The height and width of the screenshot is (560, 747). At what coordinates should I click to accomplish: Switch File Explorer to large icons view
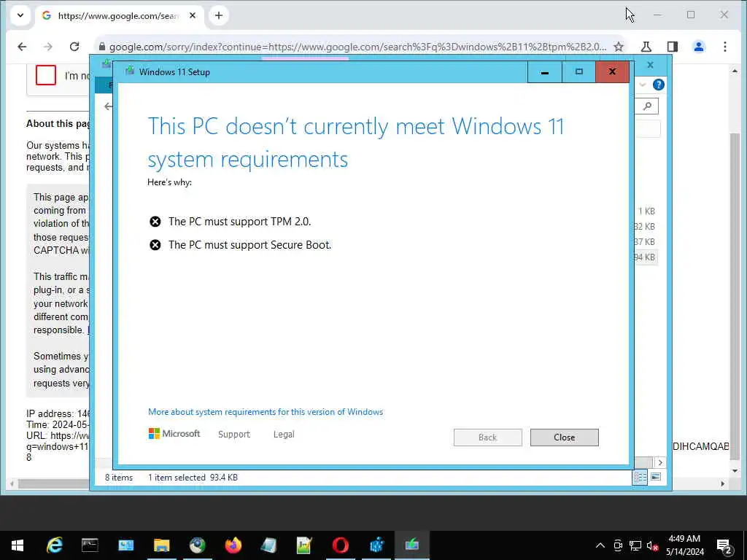[x=656, y=477]
